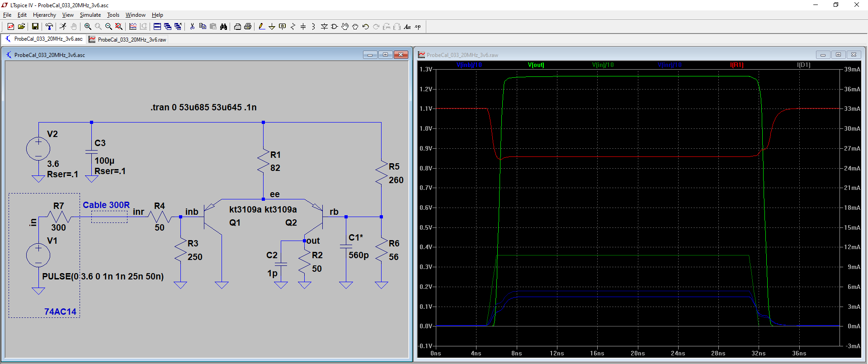868x364 pixels.
Task: Switch to ProbeCal_033_20MHz_3v6.raw tab
Action: [127, 39]
